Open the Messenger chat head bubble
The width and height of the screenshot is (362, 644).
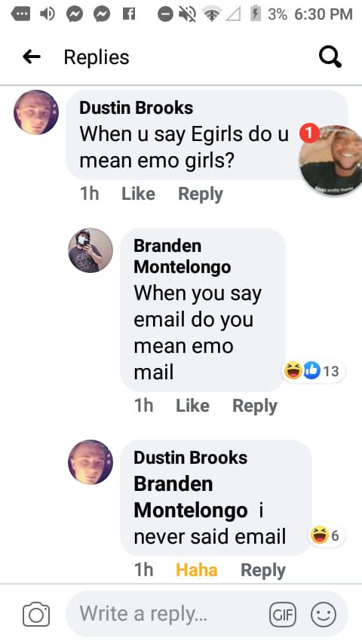pyautogui.click(x=331, y=160)
